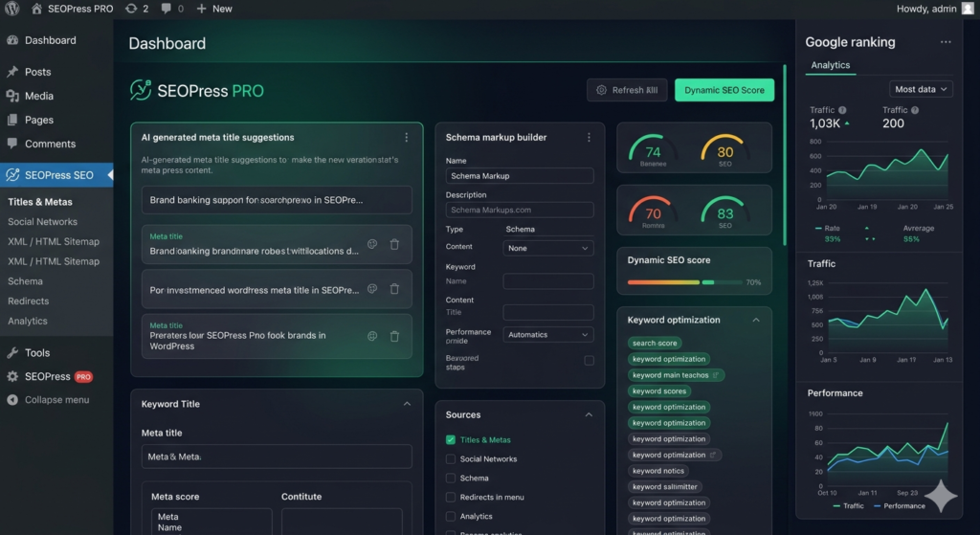Edit the Schema Description input field
Viewport: 980px width, 535px height.
click(520, 210)
